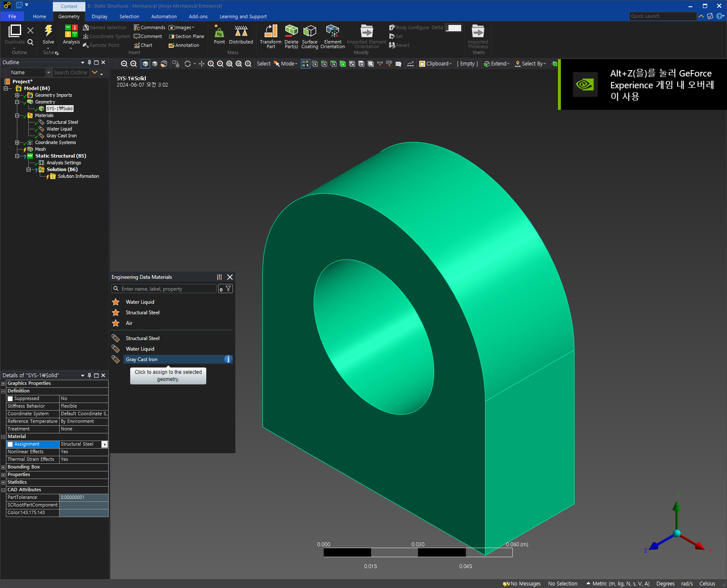Choose the Surface Coating icon
Image resolution: width=727 pixels, height=588 pixels.
(310, 31)
